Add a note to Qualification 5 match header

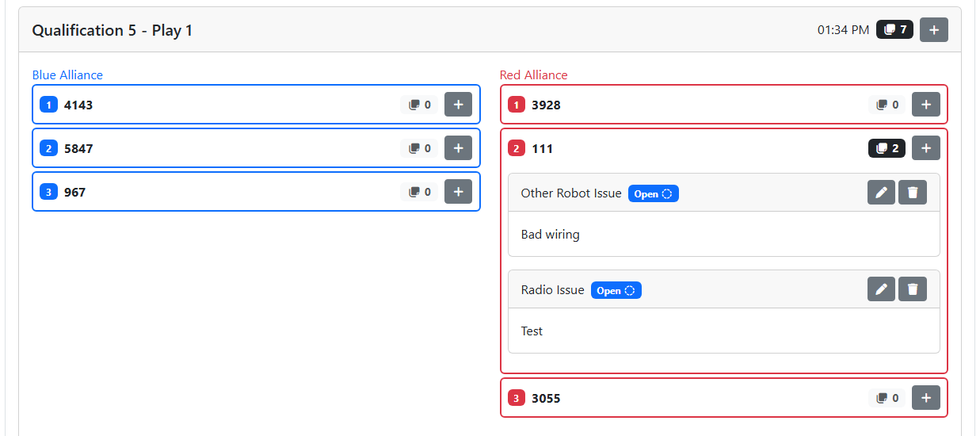(933, 29)
